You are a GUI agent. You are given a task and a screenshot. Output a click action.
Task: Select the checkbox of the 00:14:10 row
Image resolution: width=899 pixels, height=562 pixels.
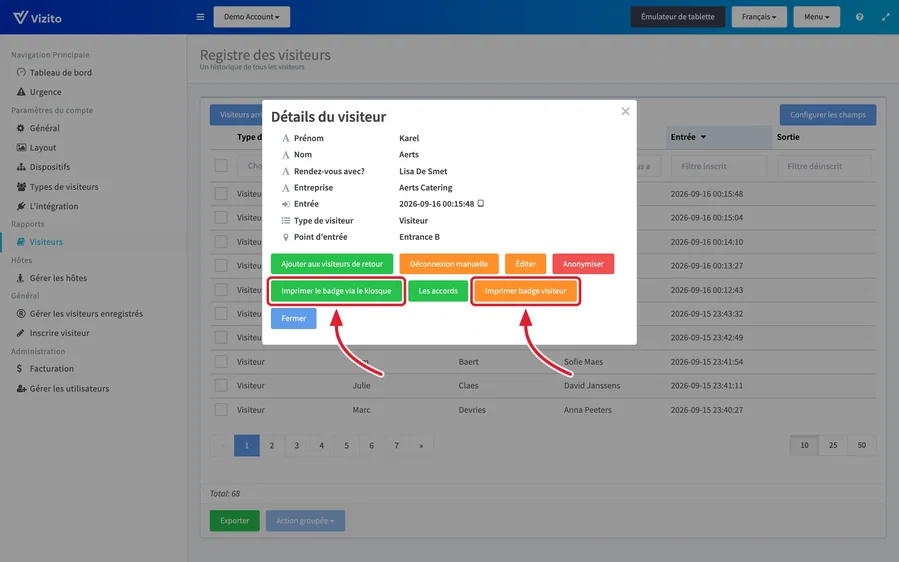coord(221,241)
